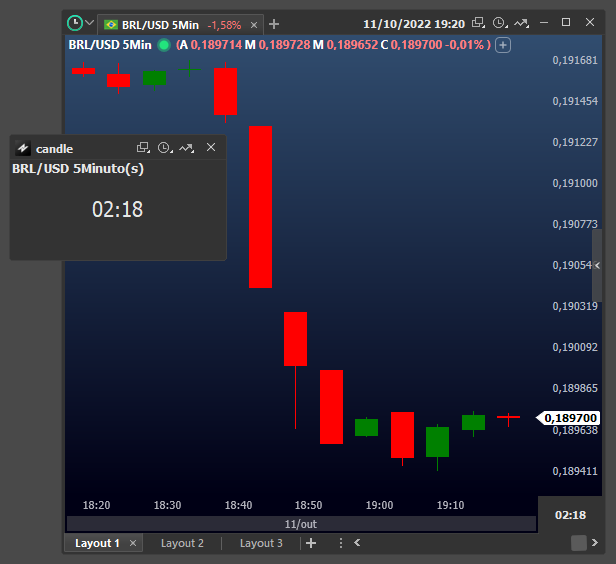Click the 11/out date scrollbar below chart
The width and height of the screenshot is (616, 564).
click(300, 524)
